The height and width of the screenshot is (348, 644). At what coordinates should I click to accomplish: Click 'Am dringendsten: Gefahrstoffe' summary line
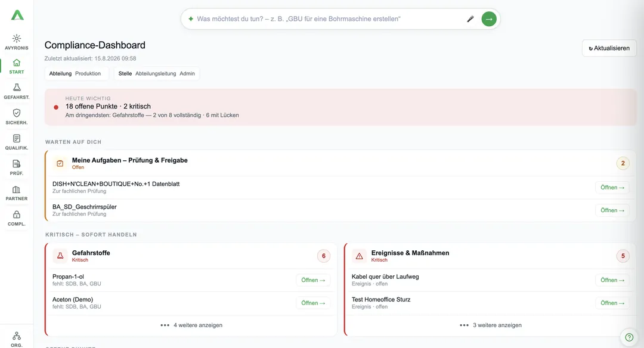click(152, 116)
